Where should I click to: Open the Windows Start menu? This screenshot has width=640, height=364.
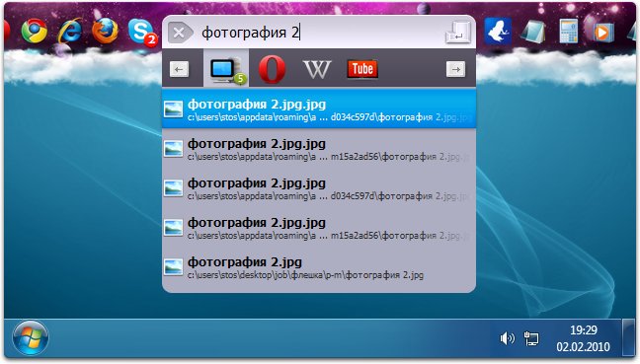click(31, 338)
